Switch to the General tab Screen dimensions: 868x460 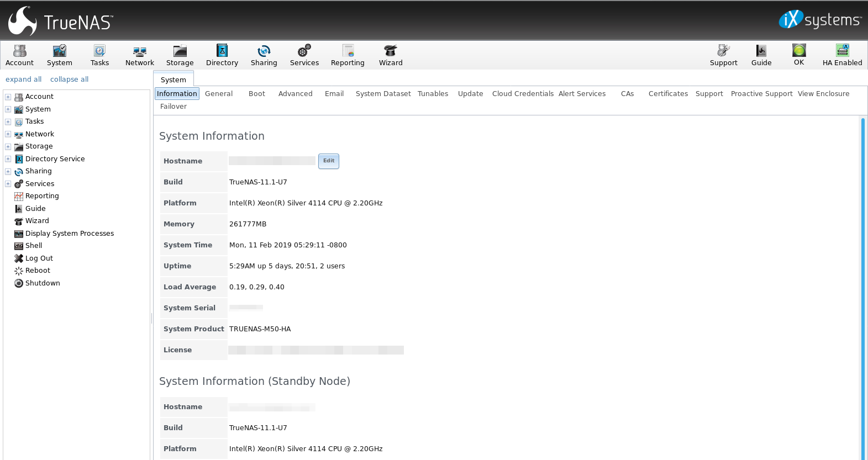pos(219,94)
